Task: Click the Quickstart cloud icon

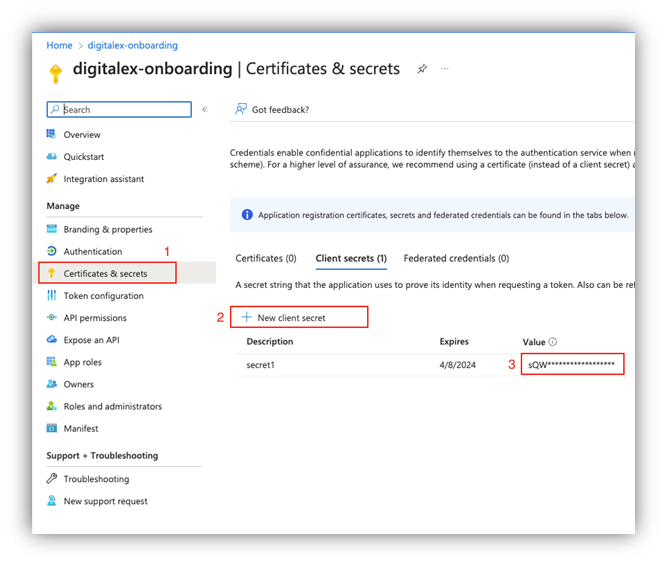Action: pos(52,157)
